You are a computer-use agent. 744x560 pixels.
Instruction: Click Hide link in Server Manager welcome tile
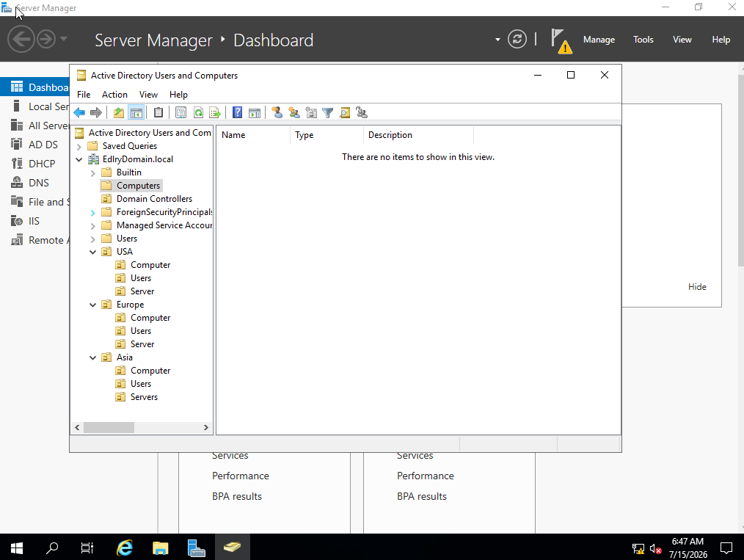[x=697, y=287]
